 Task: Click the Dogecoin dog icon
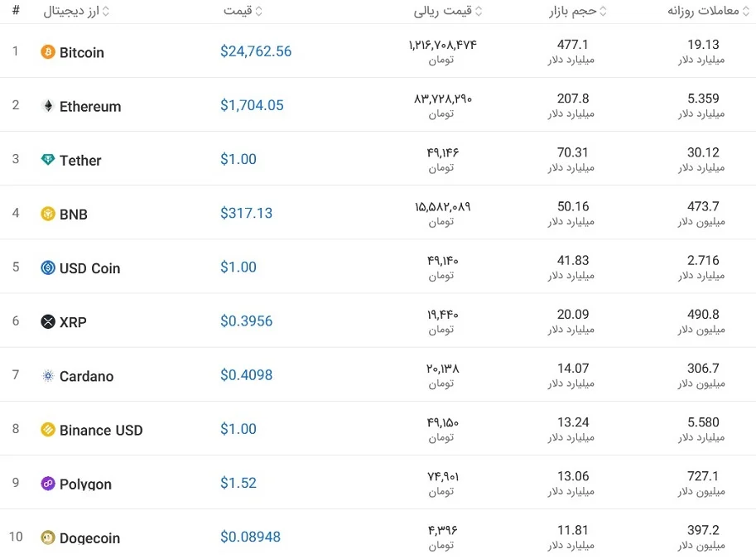pyautogui.click(x=48, y=537)
